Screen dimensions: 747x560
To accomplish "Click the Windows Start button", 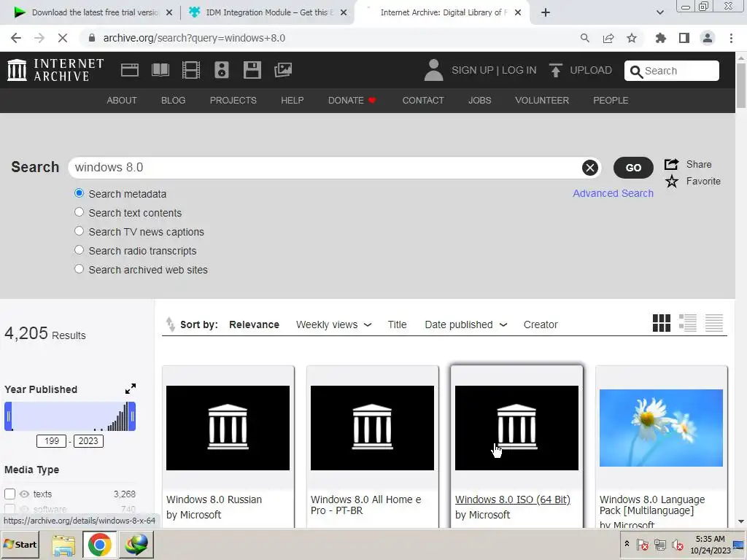I will click(x=20, y=544).
